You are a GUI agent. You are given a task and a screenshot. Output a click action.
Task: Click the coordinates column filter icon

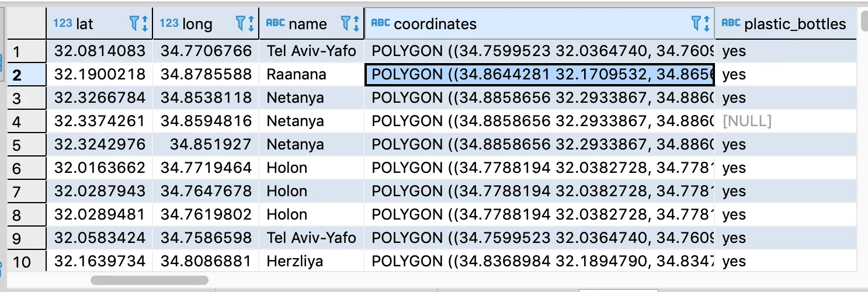point(699,24)
